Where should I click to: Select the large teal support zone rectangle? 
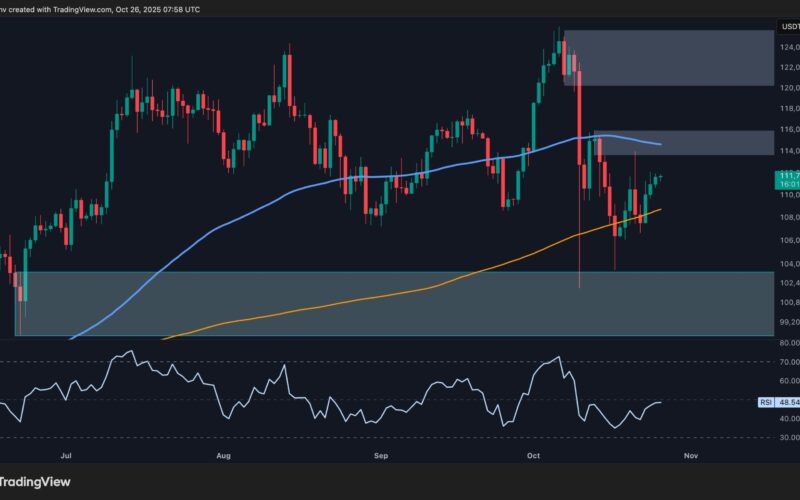(x=300, y=303)
